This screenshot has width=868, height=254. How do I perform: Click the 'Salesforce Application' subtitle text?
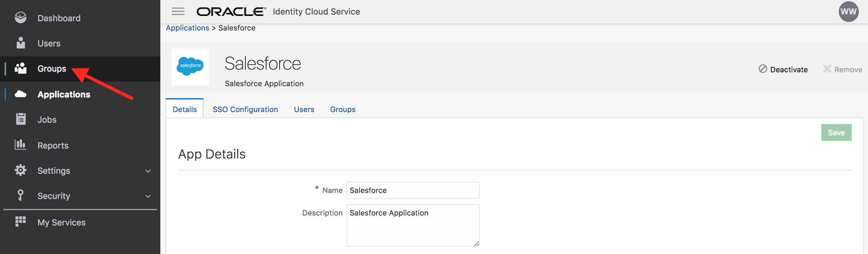(x=264, y=84)
